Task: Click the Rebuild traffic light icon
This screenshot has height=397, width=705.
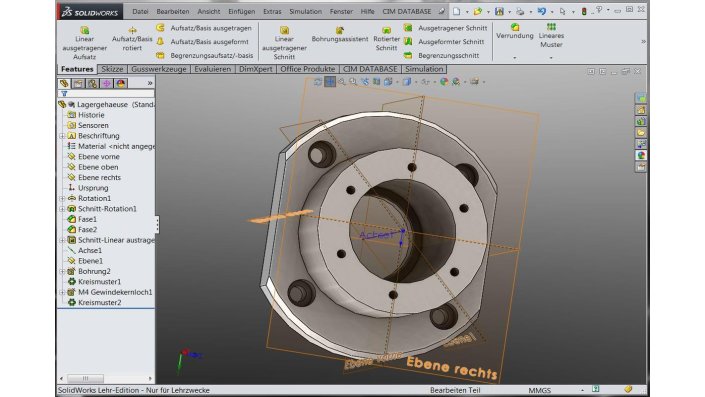Action: click(584, 11)
